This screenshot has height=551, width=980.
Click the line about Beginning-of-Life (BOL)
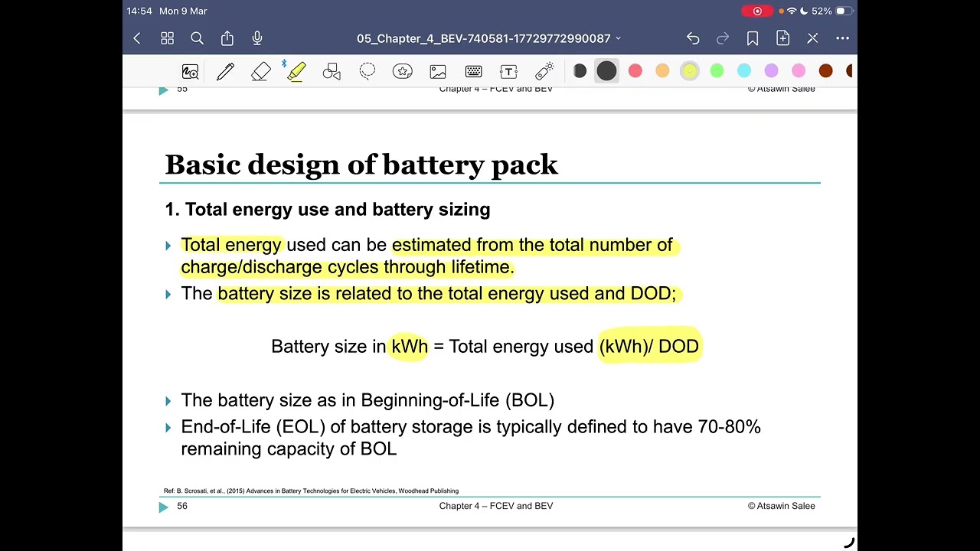click(x=367, y=400)
